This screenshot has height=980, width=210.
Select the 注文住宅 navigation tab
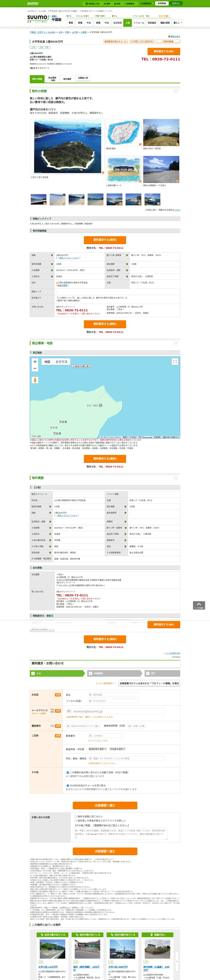coord(117,23)
